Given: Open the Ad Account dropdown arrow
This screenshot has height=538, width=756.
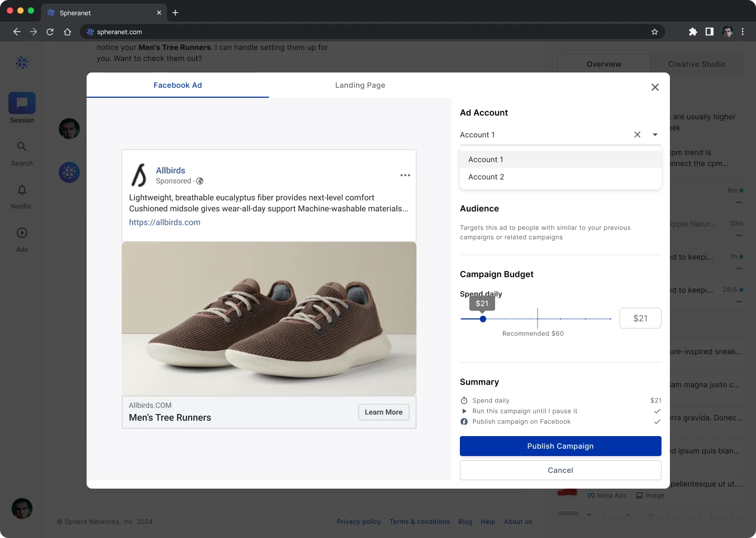Looking at the screenshot, I should tap(655, 134).
